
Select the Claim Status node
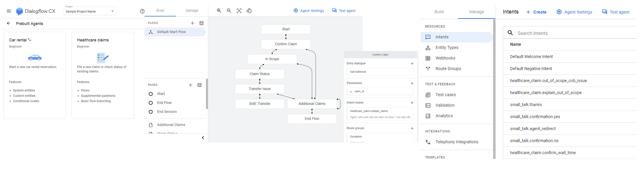[x=260, y=74]
